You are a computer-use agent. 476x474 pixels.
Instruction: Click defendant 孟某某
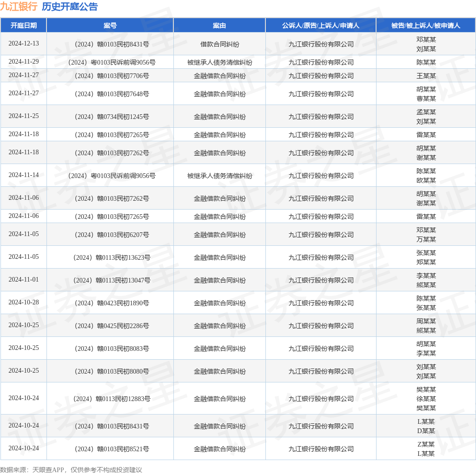click(x=426, y=112)
